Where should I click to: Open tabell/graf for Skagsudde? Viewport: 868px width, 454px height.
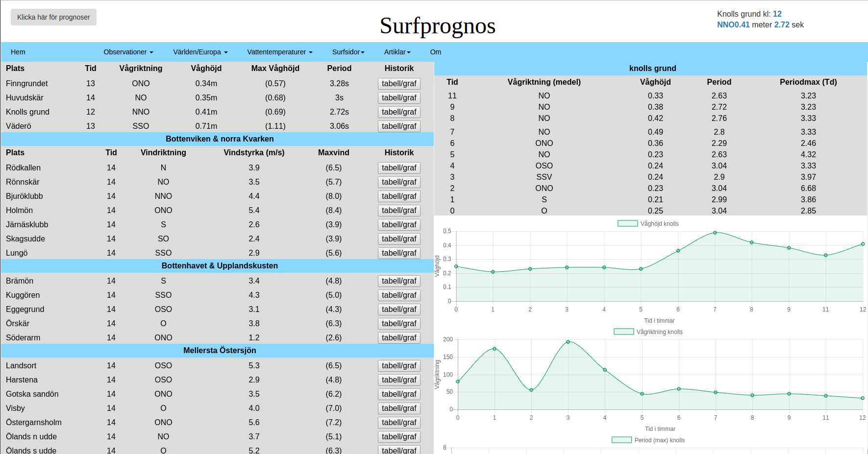tap(399, 239)
